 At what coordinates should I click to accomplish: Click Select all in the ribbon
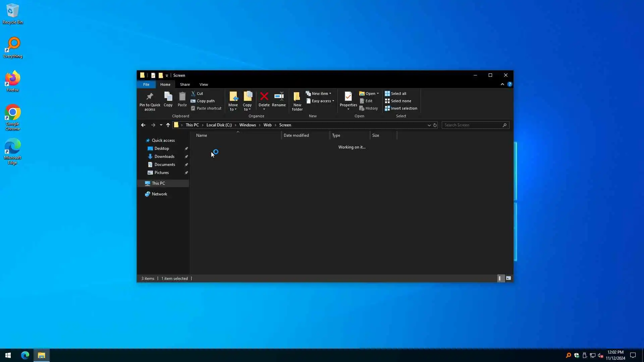pos(395,94)
